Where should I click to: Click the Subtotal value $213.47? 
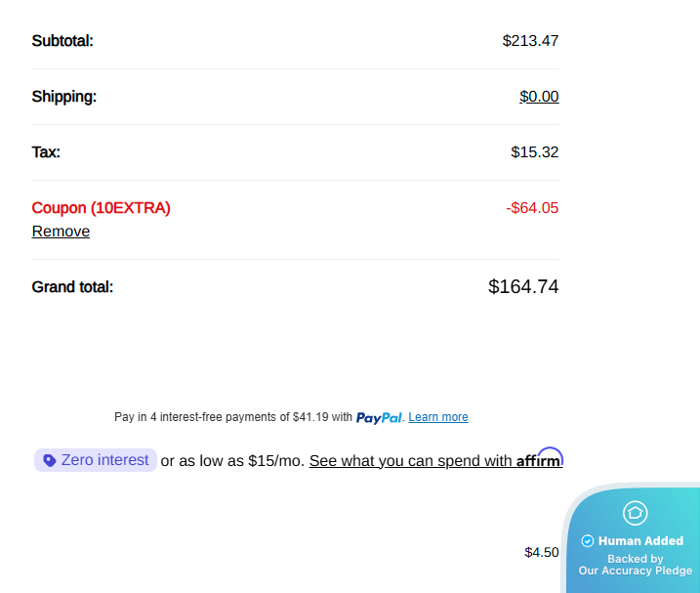[x=530, y=41]
